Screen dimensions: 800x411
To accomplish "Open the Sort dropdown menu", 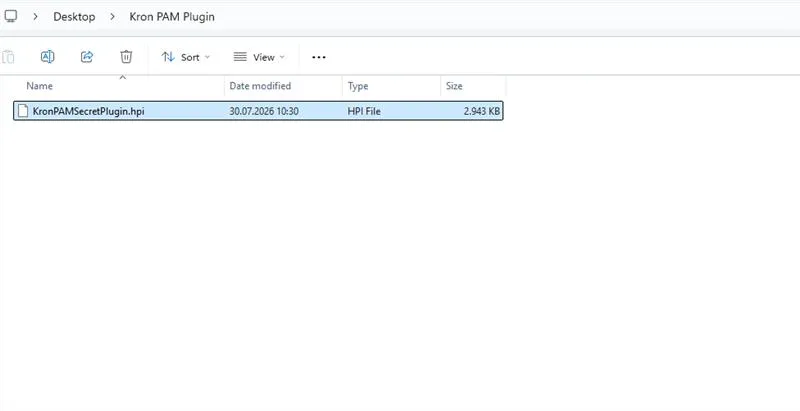I will (x=186, y=57).
